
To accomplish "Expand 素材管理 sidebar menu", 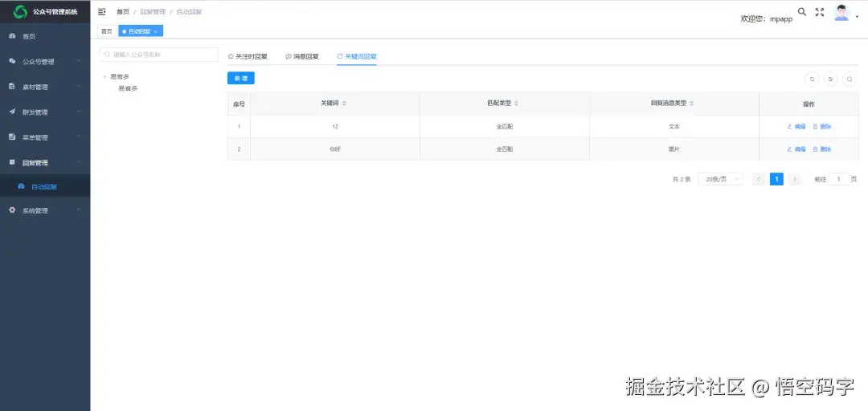I will pyautogui.click(x=45, y=87).
